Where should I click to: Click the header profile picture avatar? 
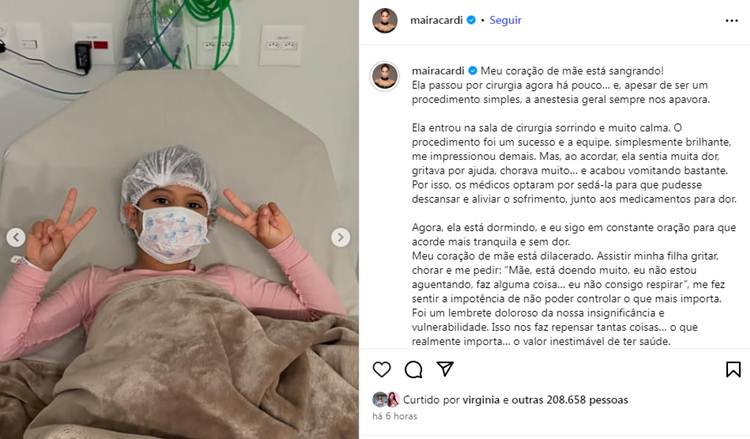pyautogui.click(x=385, y=21)
